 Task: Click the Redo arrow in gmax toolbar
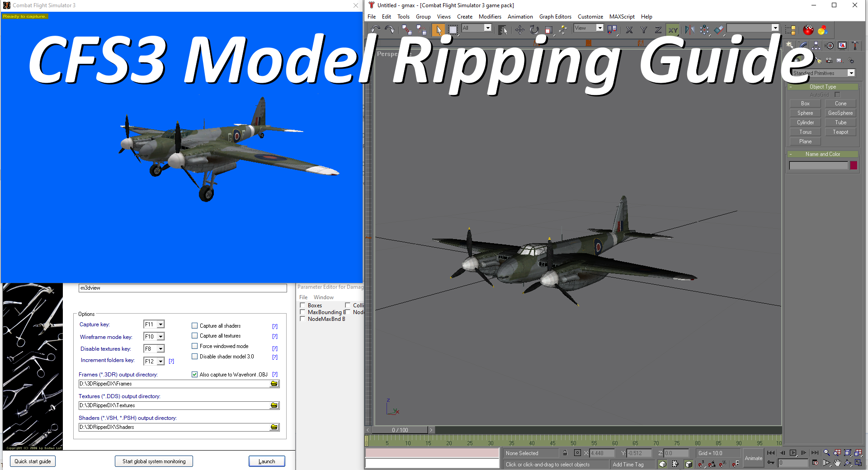tap(389, 30)
